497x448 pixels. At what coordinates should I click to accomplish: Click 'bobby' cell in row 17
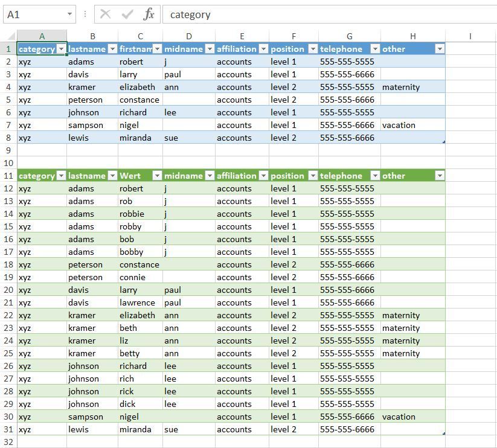pyautogui.click(x=141, y=252)
